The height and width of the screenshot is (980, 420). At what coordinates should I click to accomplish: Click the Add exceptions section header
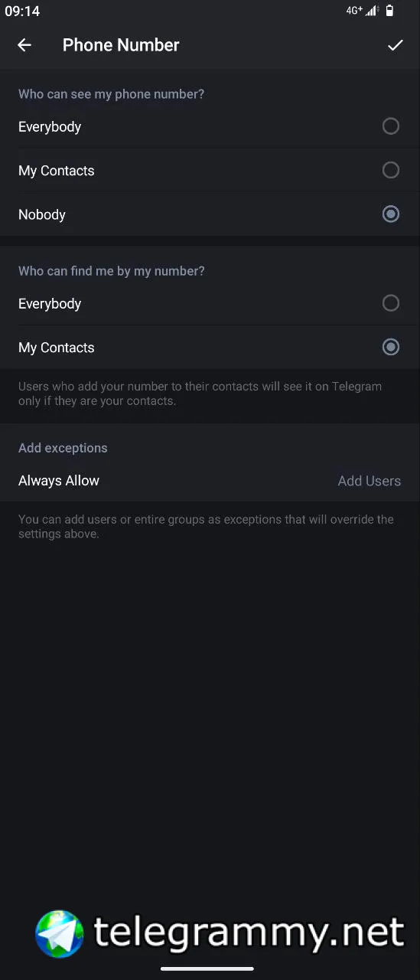(x=63, y=448)
